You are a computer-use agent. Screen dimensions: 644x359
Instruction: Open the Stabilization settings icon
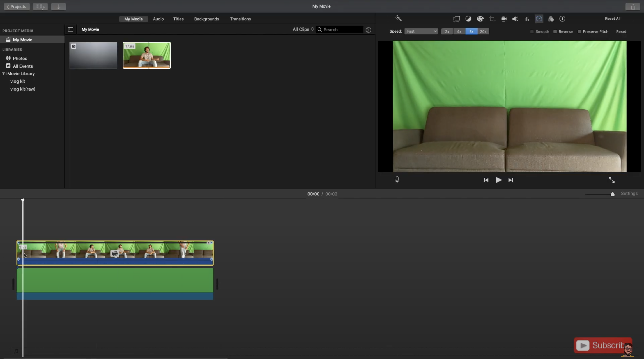503,19
